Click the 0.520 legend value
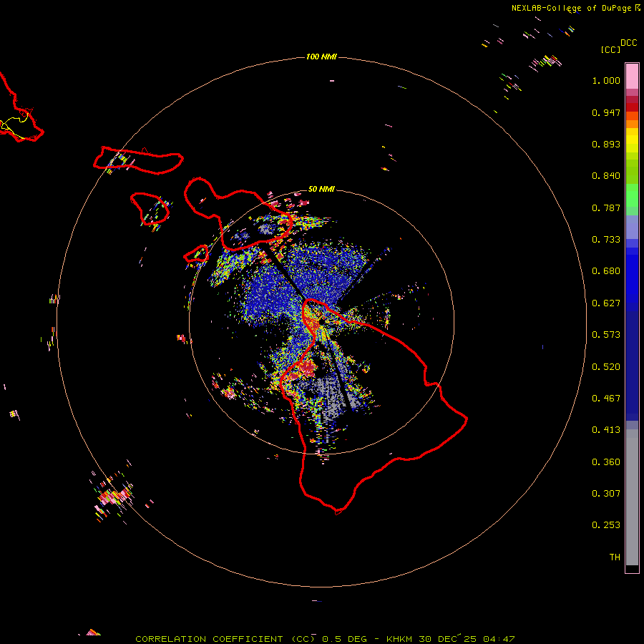This screenshot has width=644, height=644. point(606,367)
